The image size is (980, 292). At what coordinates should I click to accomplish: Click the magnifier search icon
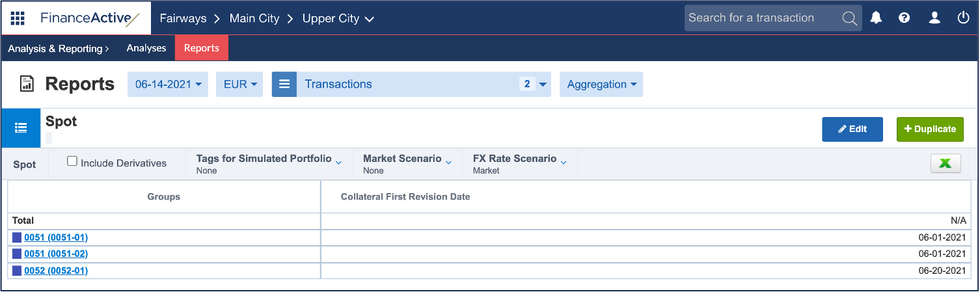(x=850, y=18)
